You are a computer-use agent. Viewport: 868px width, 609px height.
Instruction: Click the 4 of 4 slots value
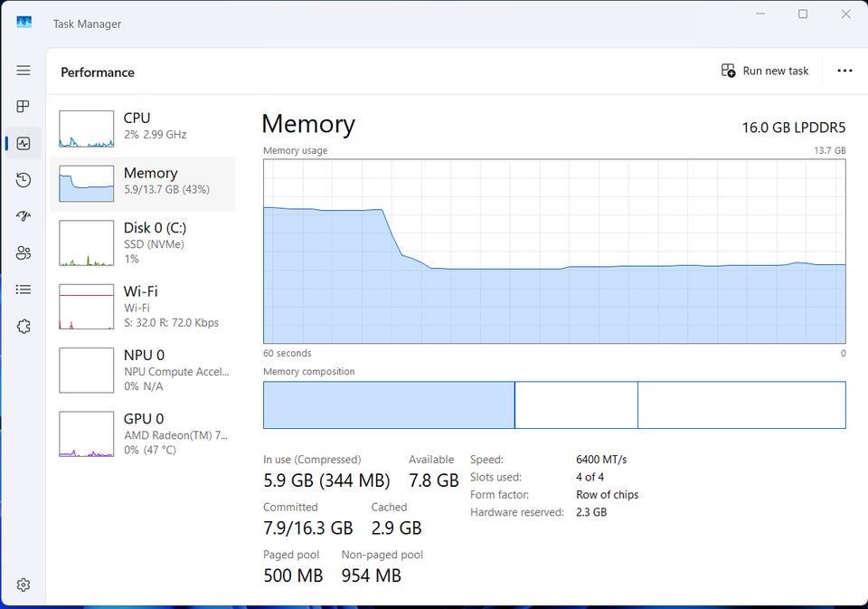(590, 477)
